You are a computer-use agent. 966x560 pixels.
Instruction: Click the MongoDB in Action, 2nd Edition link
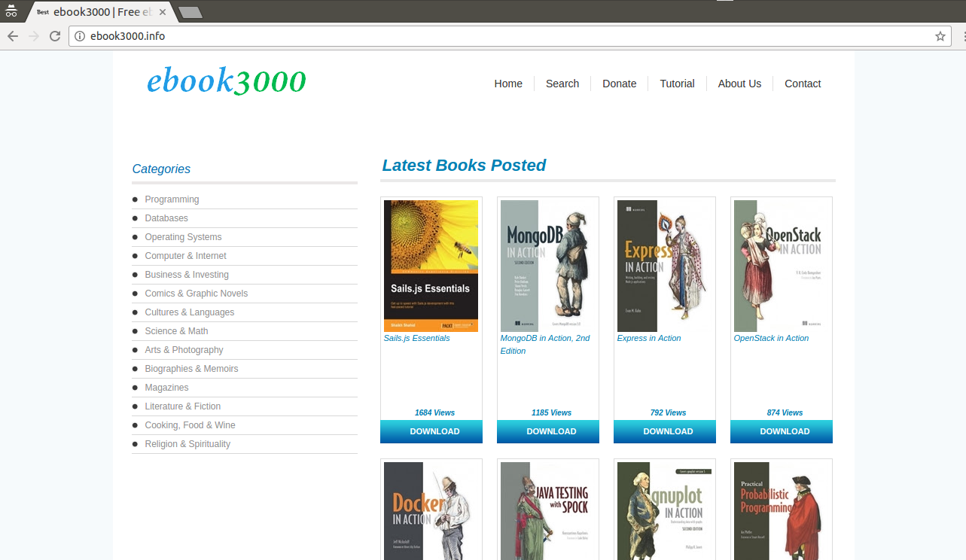(545, 345)
